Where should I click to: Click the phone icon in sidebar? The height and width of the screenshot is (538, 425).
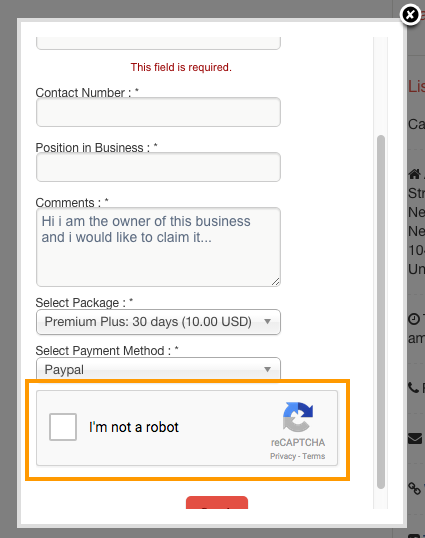(x=413, y=388)
